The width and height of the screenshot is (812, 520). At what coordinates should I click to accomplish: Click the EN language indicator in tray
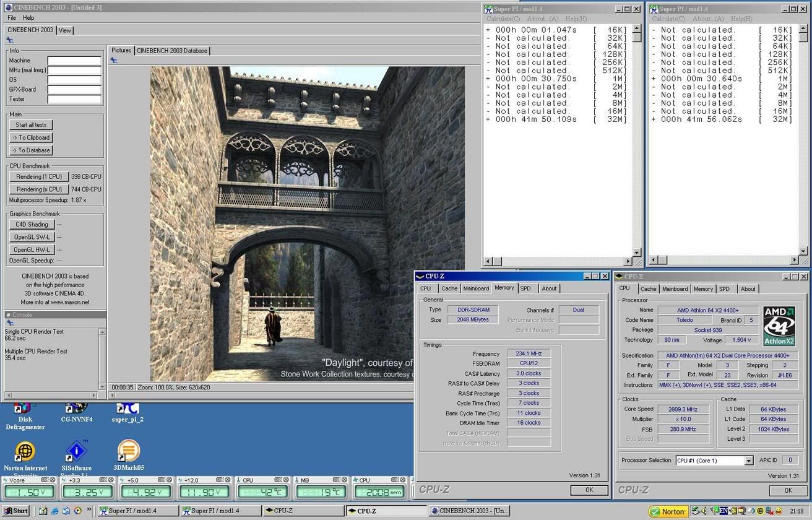tap(723, 511)
